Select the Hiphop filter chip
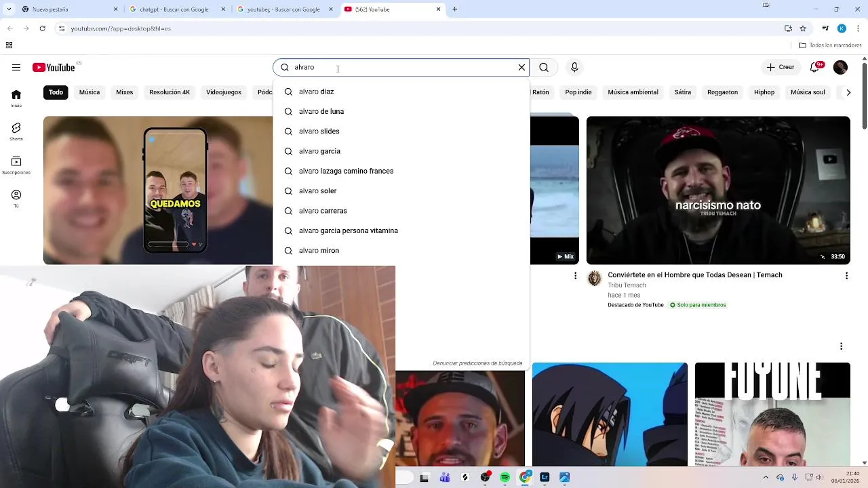The image size is (868, 488). point(764,92)
